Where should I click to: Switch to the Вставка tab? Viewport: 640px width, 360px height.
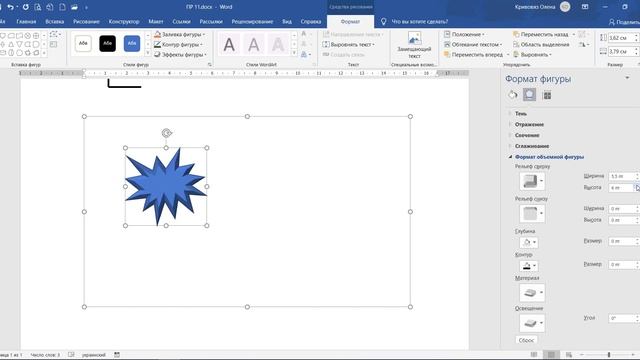tap(55, 22)
